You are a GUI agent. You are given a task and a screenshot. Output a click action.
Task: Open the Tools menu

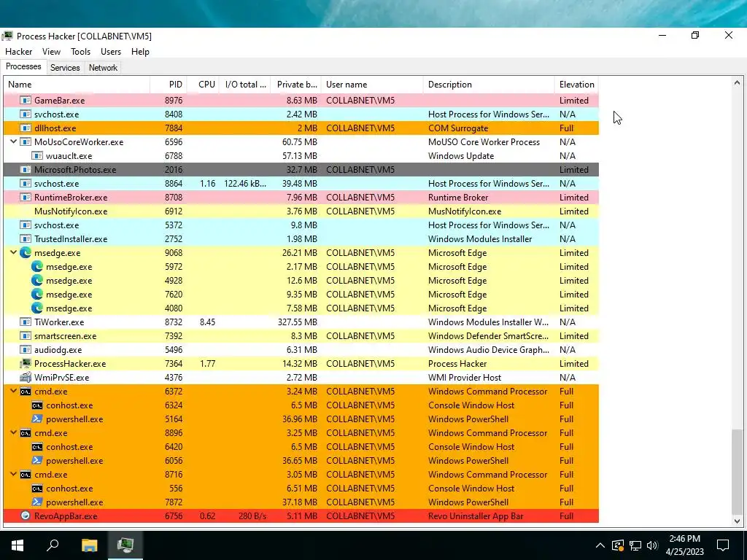click(x=80, y=52)
